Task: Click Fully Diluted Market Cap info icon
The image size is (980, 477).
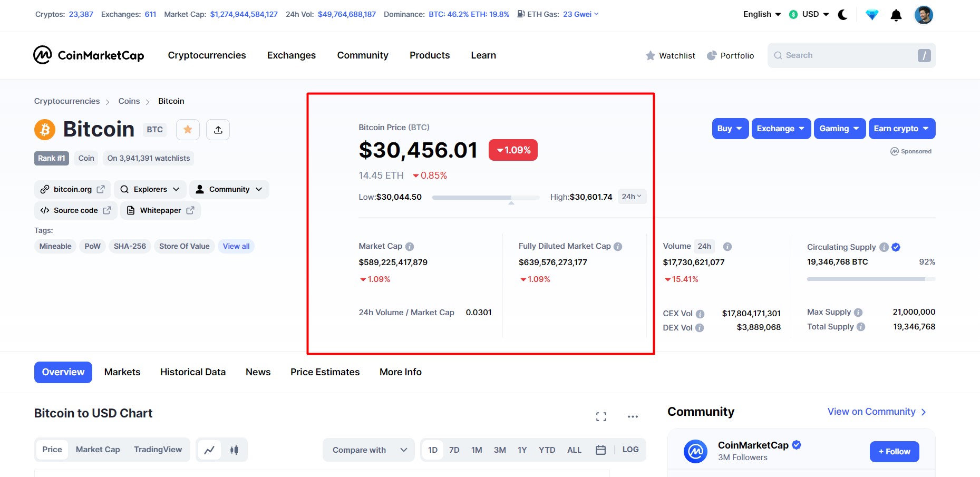Action: tap(618, 247)
